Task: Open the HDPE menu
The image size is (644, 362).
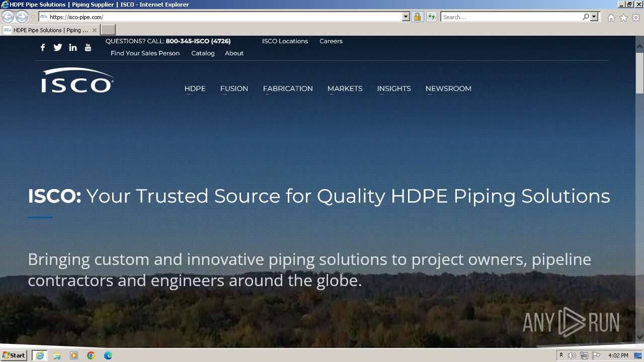Action: click(195, 88)
